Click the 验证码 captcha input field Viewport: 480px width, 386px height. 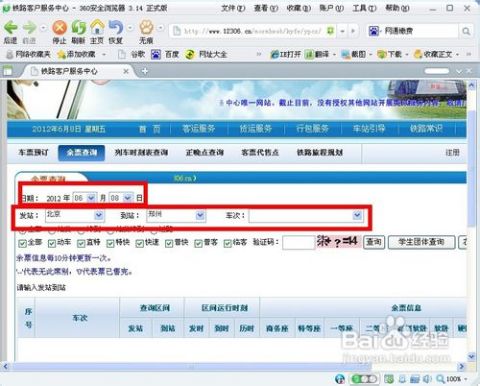(x=298, y=242)
